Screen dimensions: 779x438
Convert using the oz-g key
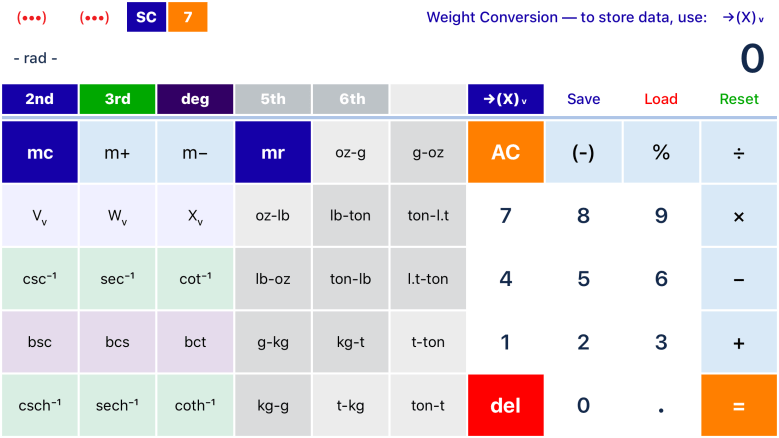(x=351, y=152)
